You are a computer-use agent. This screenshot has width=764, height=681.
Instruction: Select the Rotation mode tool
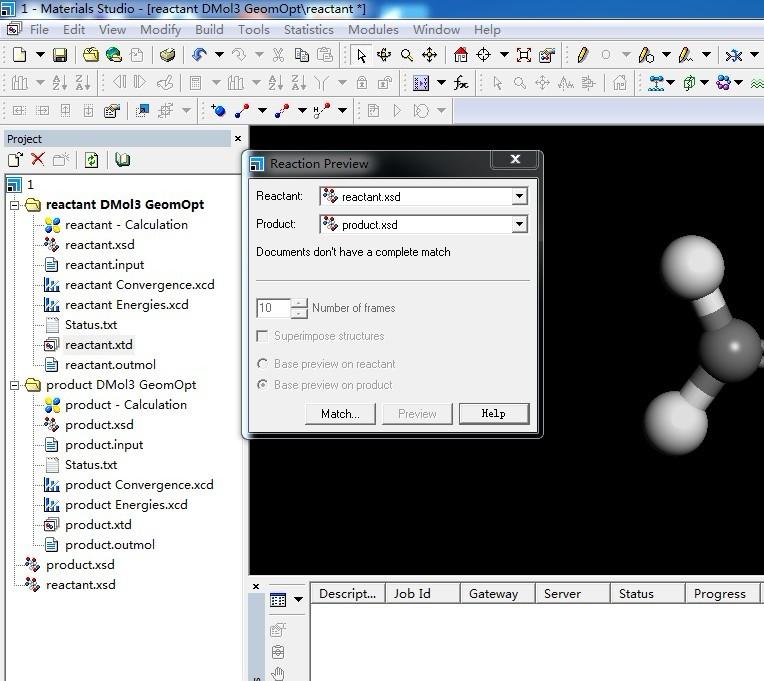(x=384, y=55)
